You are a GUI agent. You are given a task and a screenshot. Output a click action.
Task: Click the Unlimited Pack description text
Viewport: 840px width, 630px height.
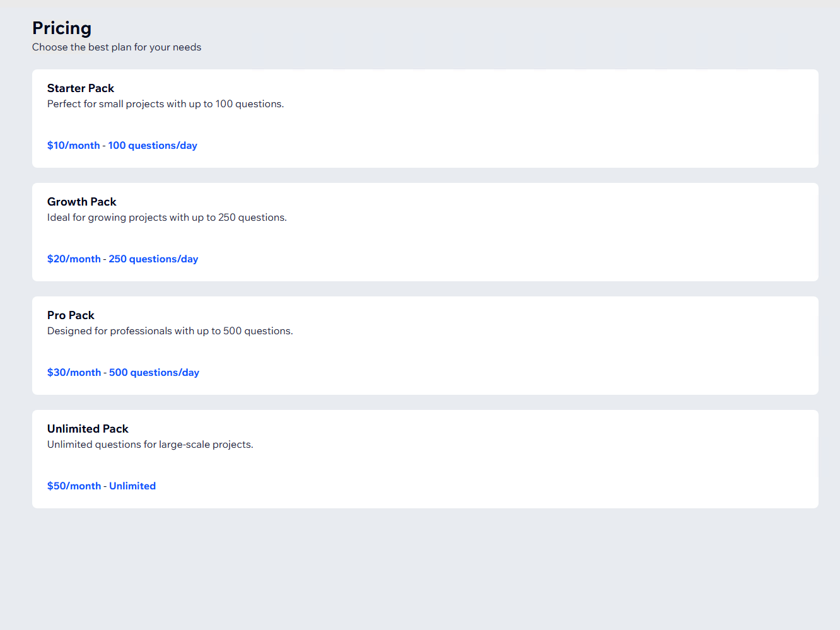tap(150, 445)
